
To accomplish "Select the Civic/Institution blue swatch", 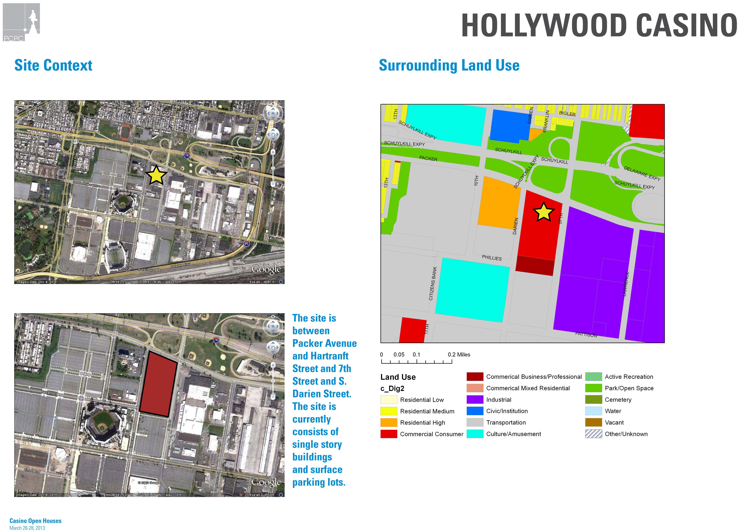I will pos(475,411).
